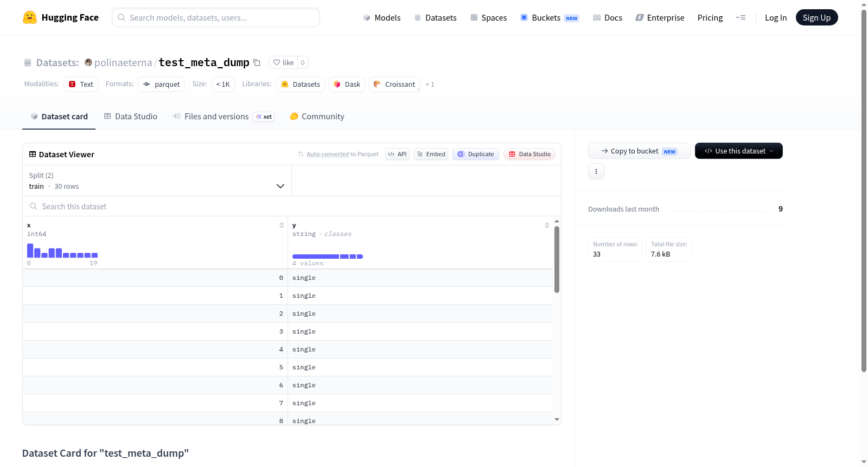The height and width of the screenshot is (467, 868).
Task: Open Buckets in the top navigation
Action: pos(550,17)
